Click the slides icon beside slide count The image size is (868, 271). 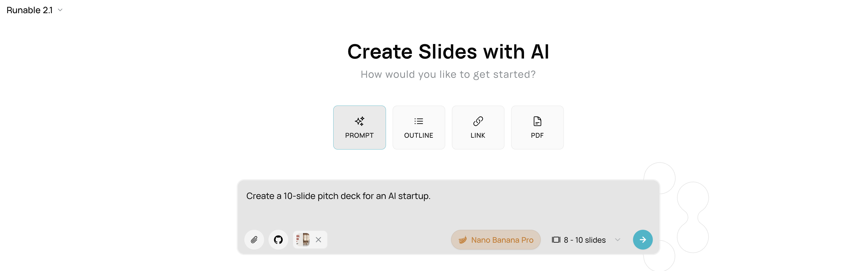[x=556, y=240]
